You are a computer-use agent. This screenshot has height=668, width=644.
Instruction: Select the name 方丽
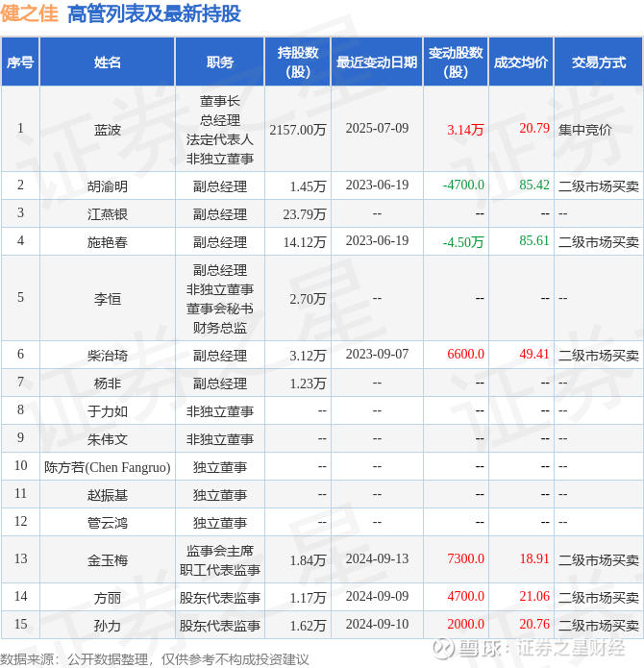point(108,598)
